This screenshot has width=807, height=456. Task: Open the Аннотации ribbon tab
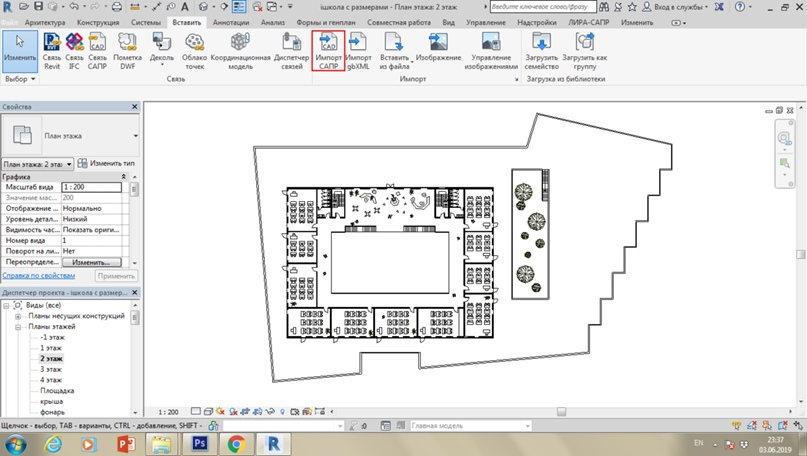(x=231, y=23)
